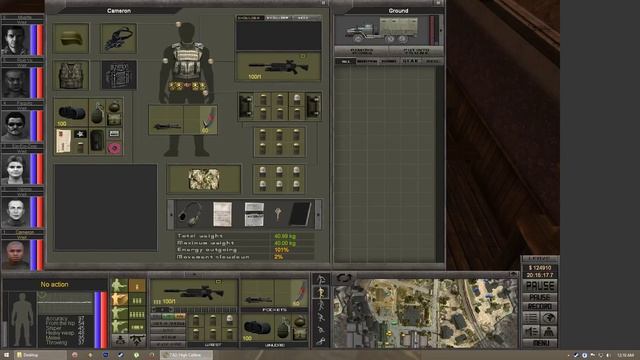Click right button under the truck image
The width and height of the screenshot is (640, 360).
pyautogui.click(x=416, y=51)
